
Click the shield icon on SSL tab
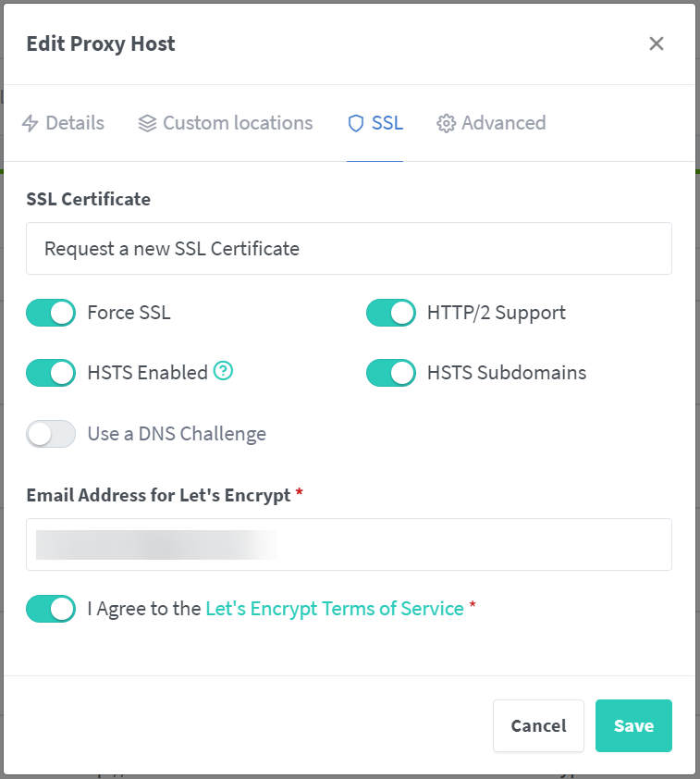tap(356, 123)
